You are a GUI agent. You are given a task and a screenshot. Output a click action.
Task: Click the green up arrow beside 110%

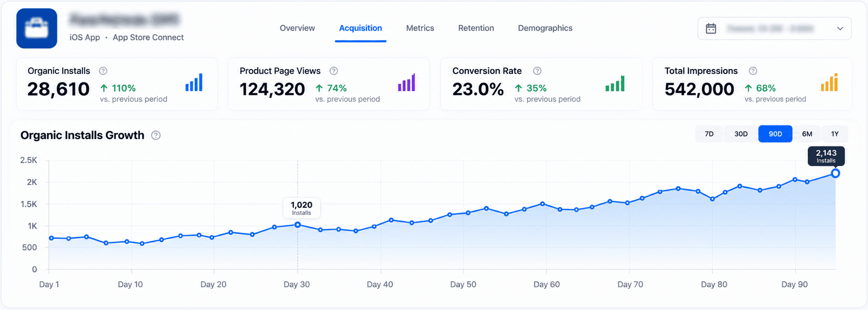coord(104,88)
